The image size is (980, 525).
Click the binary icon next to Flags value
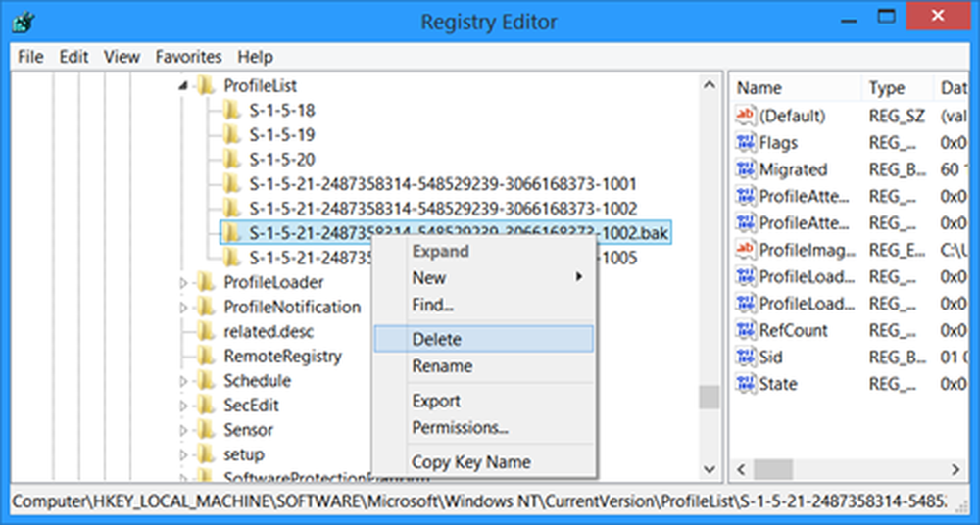pyautogui.click(x=746, y=143)
